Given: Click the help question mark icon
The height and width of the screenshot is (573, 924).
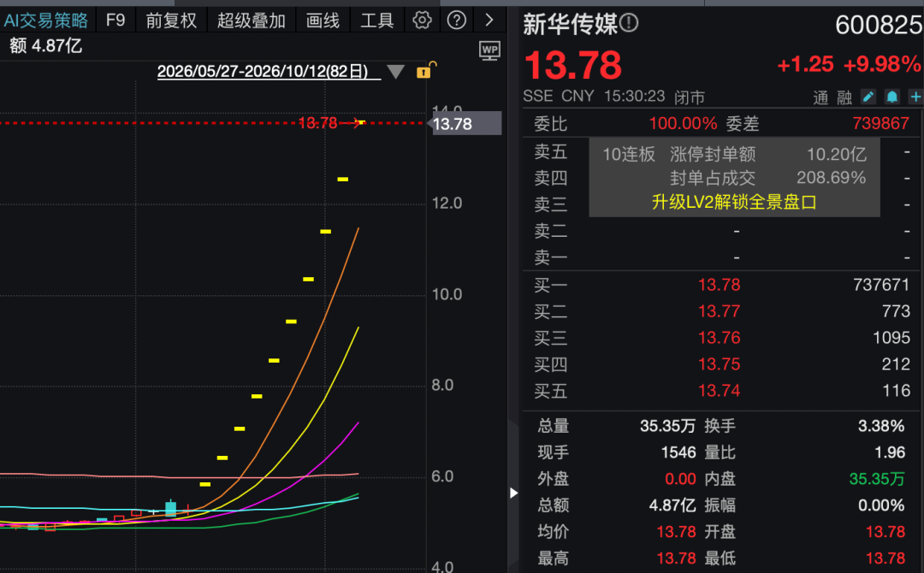Looking at the screenshot, I should [457, 21].
